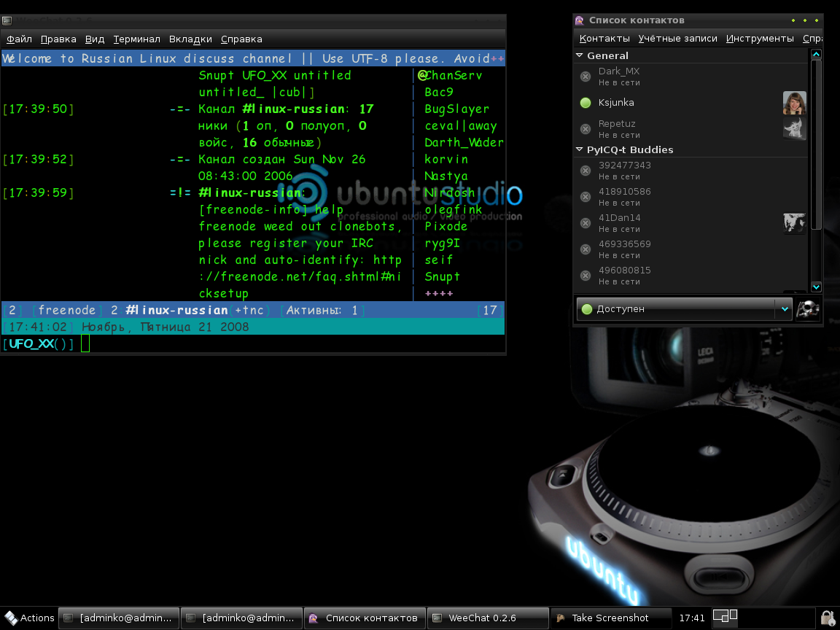Switch to second adminko terminal taskbar button
840x630 pixels.
(241, 618)
